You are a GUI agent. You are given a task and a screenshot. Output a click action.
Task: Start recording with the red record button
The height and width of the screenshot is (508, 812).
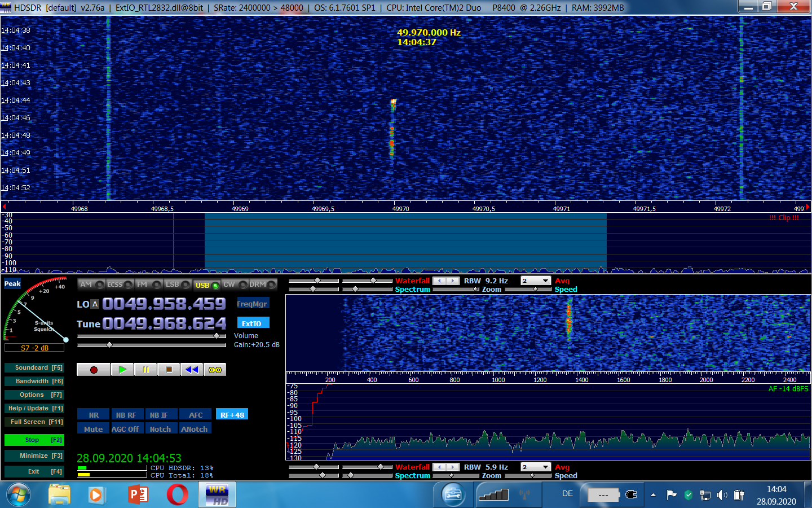pos(94,370)
